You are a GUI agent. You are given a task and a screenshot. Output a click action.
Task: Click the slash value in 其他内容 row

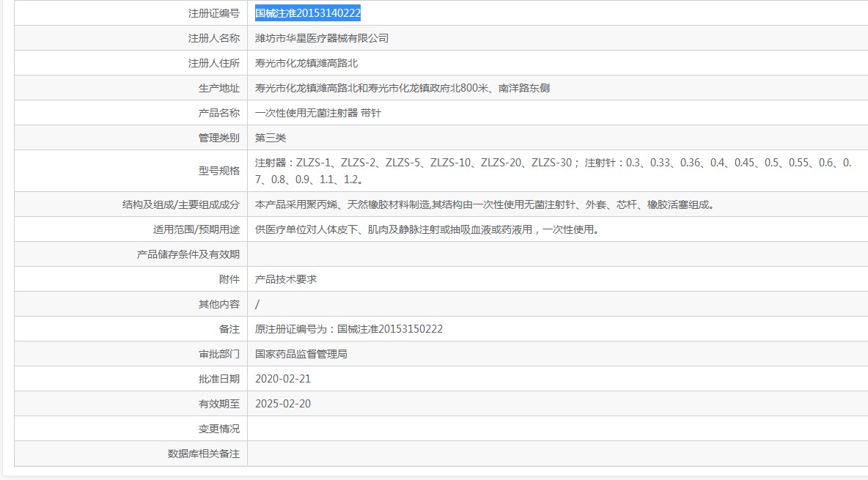[257, 305]
